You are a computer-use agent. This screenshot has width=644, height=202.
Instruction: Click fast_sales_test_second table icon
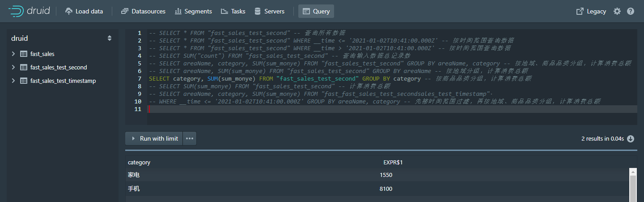pyautogui.click(x=24, y=68)
